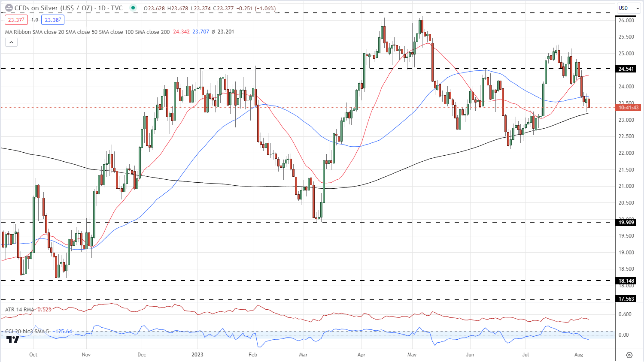
Task: Click the Apr label on time axis
Action: (361, 355)
